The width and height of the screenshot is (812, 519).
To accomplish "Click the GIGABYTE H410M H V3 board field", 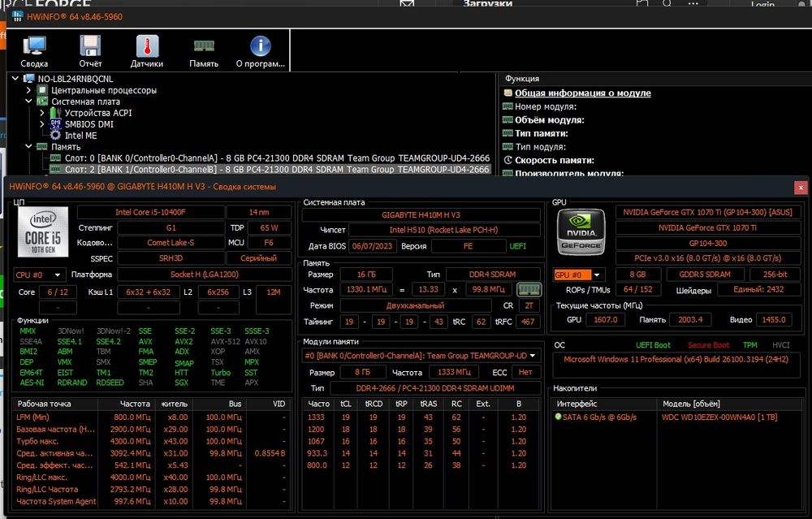I will [421, 214].
